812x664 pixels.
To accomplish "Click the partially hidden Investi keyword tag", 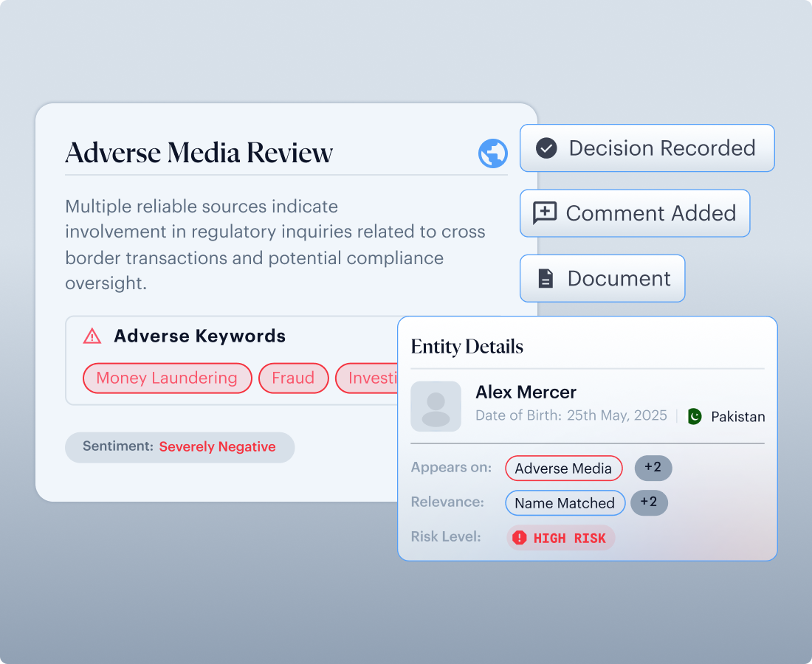I will (367, 378).
